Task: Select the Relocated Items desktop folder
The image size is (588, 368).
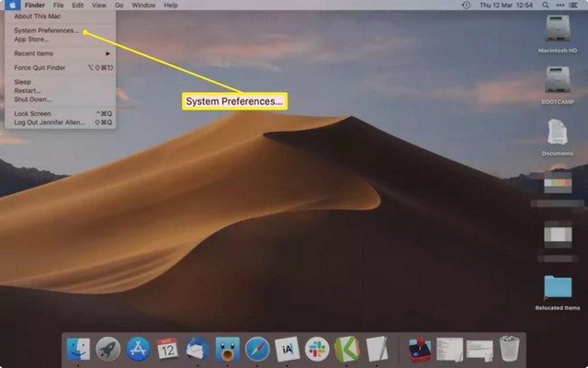Action: click(558, 290)
